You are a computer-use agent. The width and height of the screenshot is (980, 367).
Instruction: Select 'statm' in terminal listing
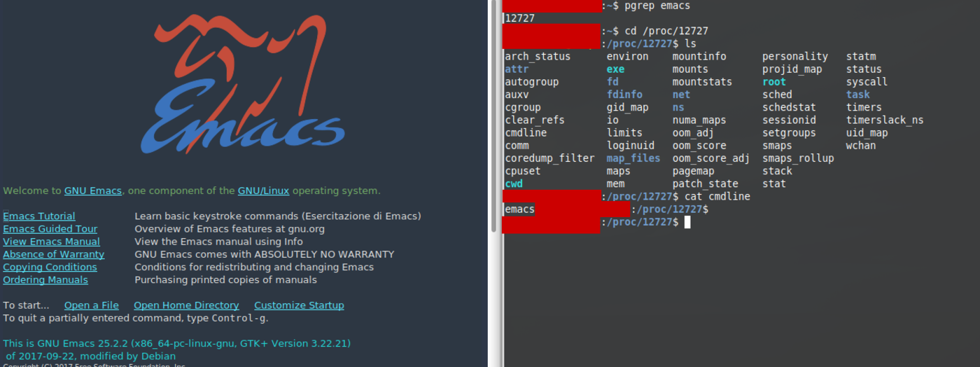tap(861, 57)
